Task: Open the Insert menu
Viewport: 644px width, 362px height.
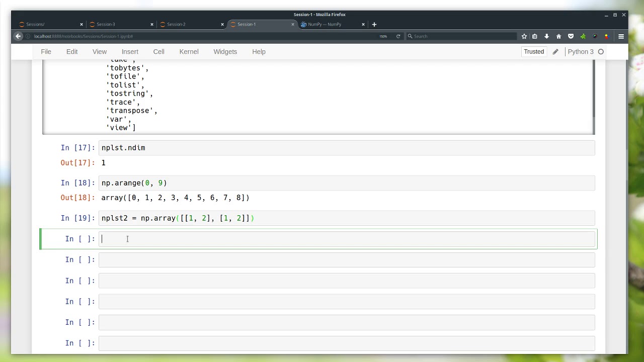Action: [130, 52]
